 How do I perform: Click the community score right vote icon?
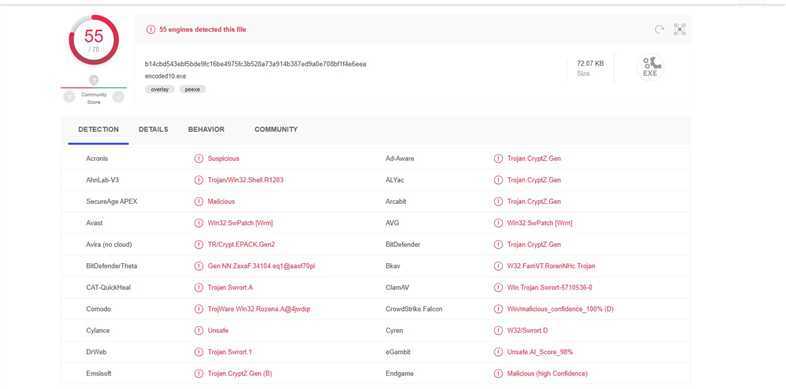click(118, 97)
